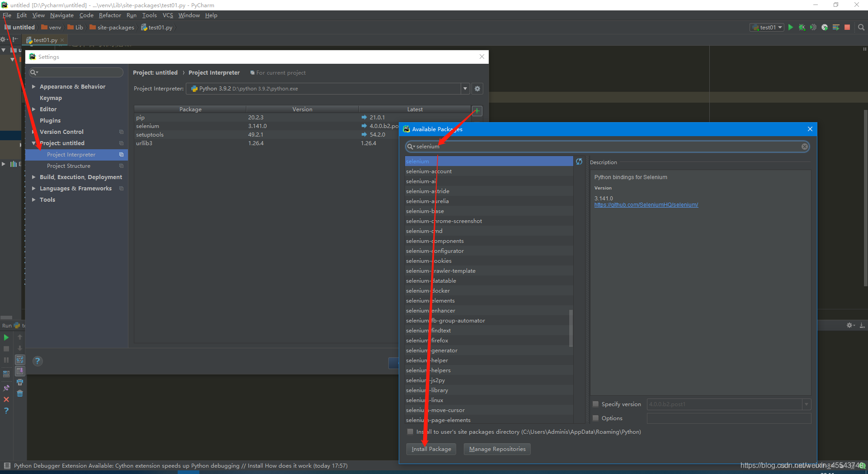Tick the Options checkbox
This screenshot has width=868, height=474.
596,418
